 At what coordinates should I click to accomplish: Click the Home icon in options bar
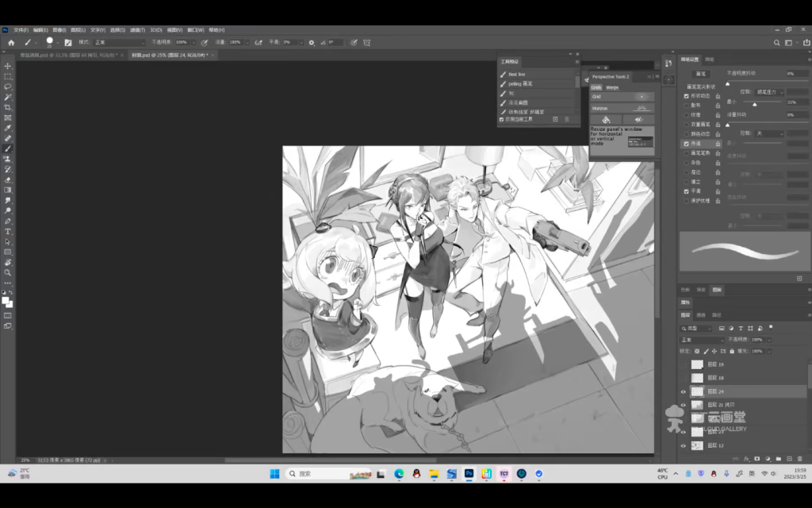11,42
